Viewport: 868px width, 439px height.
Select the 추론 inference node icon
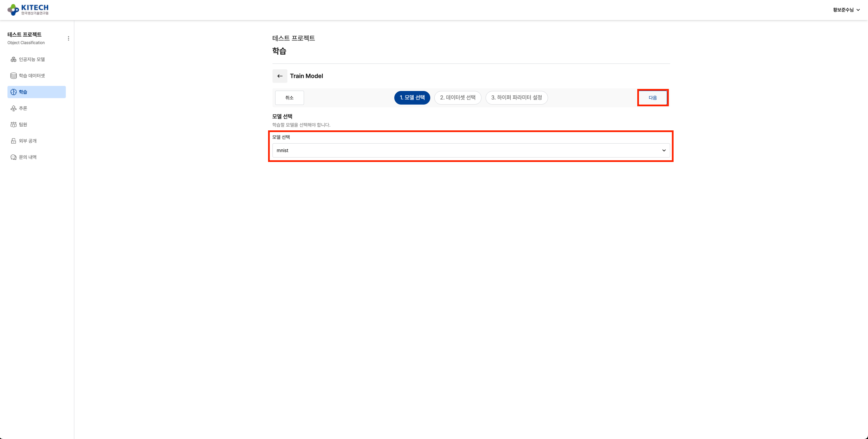(x=13, y=108)
